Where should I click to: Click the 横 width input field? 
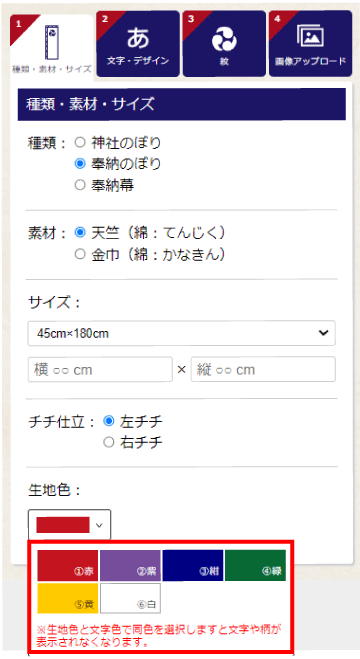point(100,369)
